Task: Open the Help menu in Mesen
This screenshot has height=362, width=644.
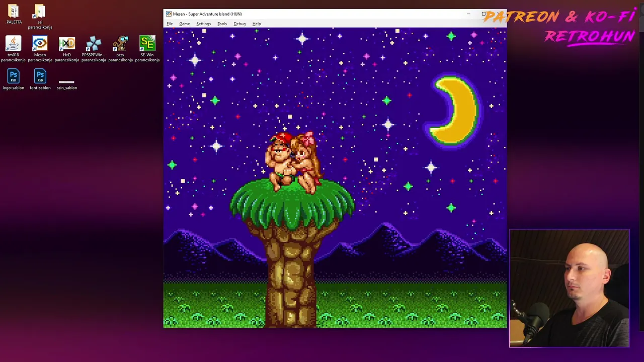Action: 257,24
